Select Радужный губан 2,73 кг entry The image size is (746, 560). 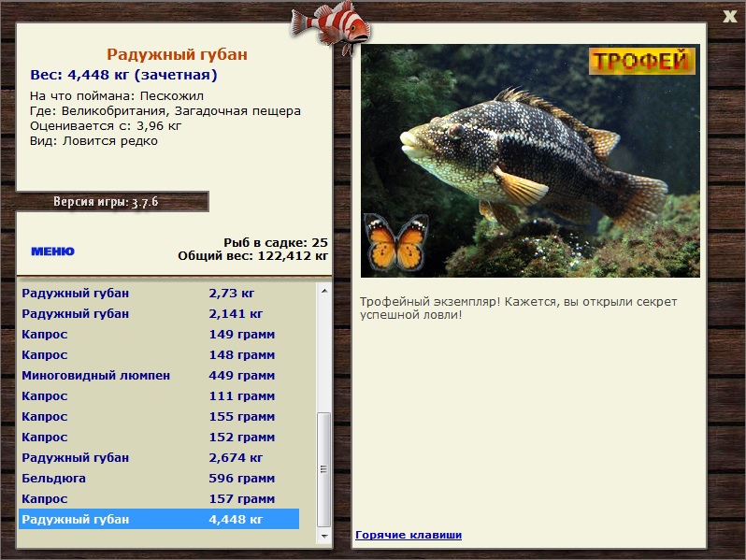click(x=159, y=293)
